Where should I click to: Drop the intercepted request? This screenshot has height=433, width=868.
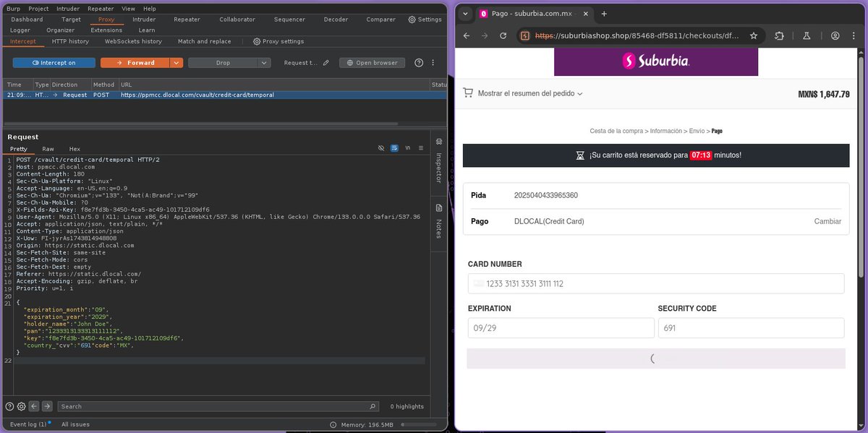click(223, 63)
